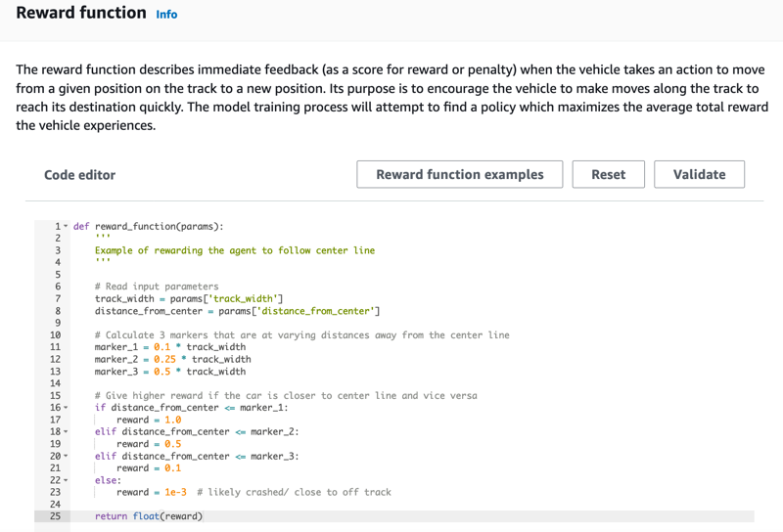Validate the reward function code
The image size is (783, 532).
pos(699,174)
